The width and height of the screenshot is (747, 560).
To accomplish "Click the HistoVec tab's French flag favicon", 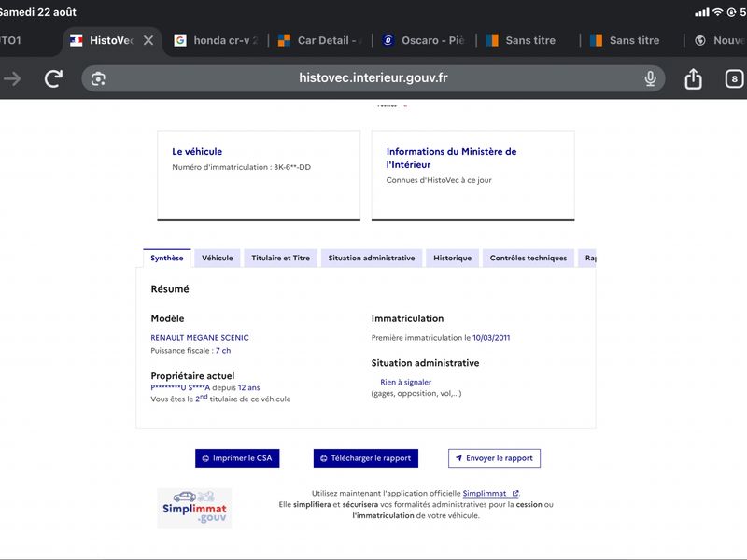I will [77, 40].
